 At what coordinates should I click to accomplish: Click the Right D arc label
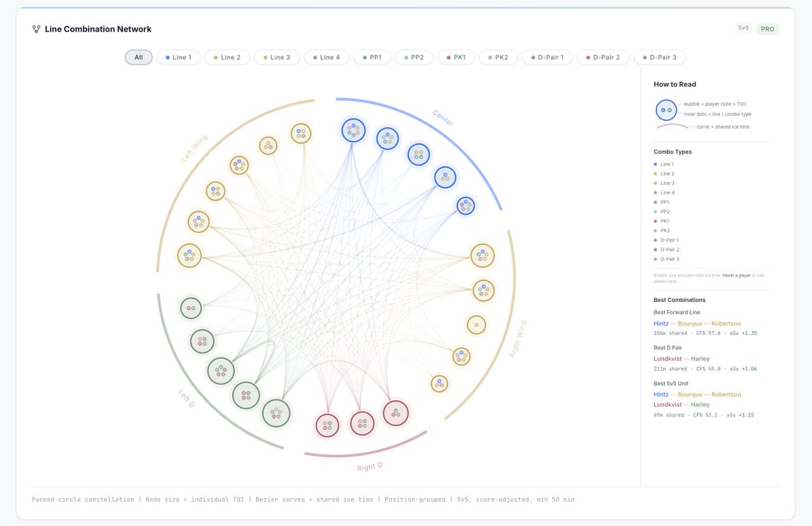click(x=369, y=467)
